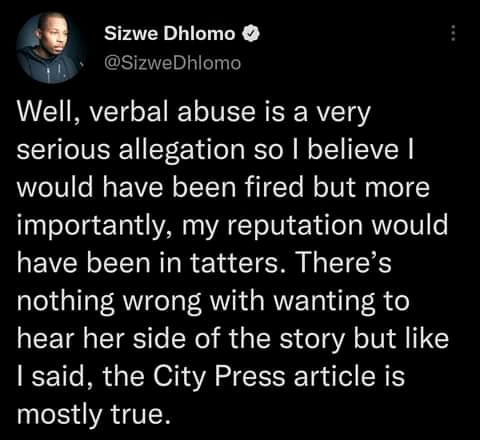
Task: Open Sizwe Dhlomo's profile picture
Action: coord(49,48)
